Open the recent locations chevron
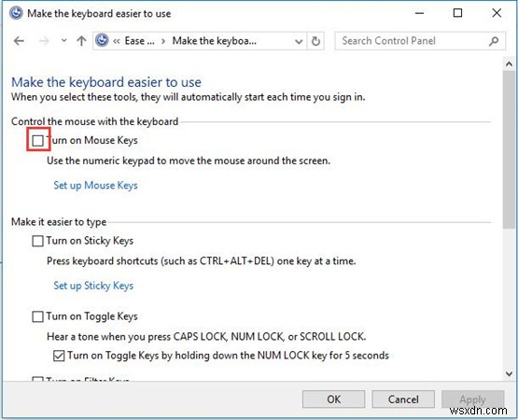Viewport: 518px width, 420px height. [64, 41]
